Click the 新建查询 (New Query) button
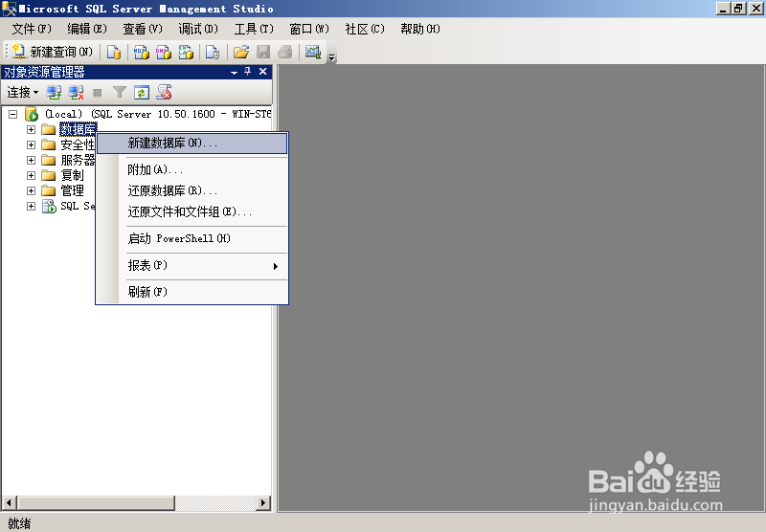 [x=52, y=52]
